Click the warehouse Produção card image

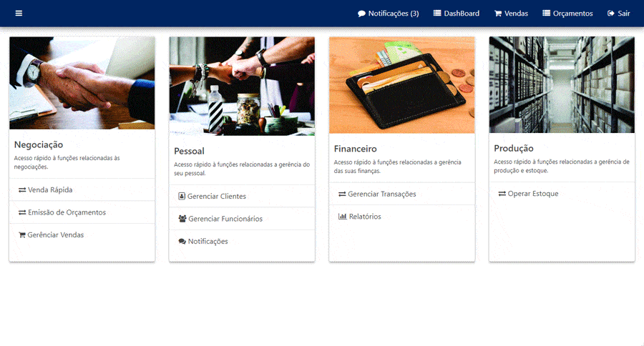(x=562, y=84)
